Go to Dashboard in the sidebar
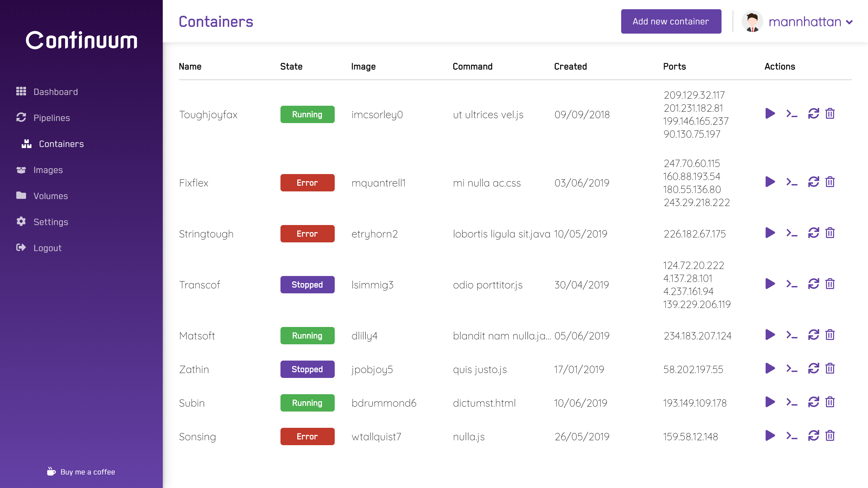 (x=56, y=92)
